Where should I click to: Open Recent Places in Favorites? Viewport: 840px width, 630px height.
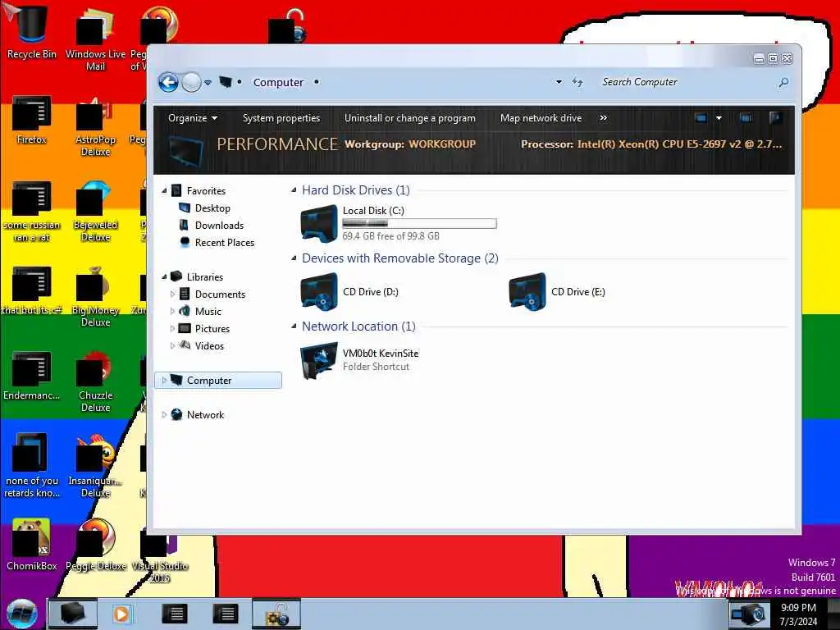[x=225, y=242]
